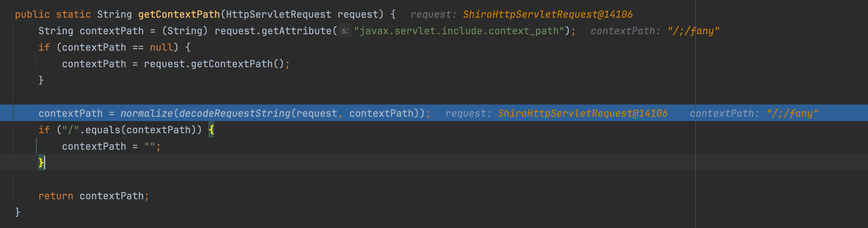The height and width of the screenshot is (228, 868).
Task: Click the getContextPath method name in signature
Action: pos(179,14)
